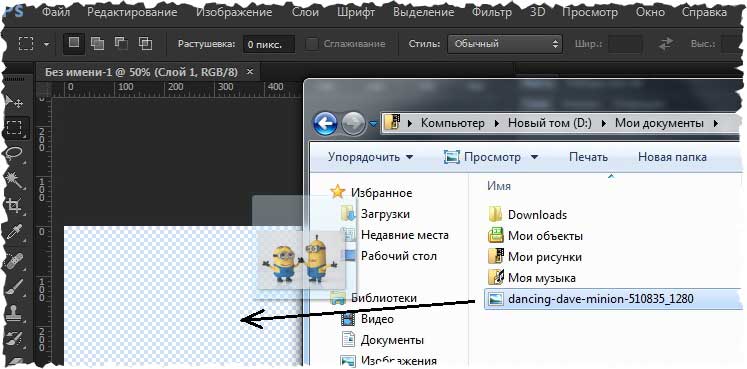Select Видео library in sidebar
Screen dimensions: 747x369
coord(377,319)
